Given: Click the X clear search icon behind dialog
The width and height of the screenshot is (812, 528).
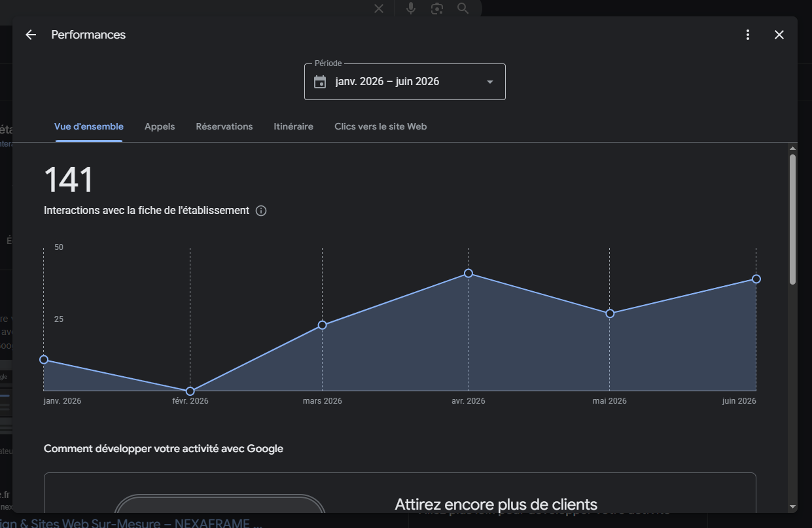Looking at the screenshot, I should 379,9.
